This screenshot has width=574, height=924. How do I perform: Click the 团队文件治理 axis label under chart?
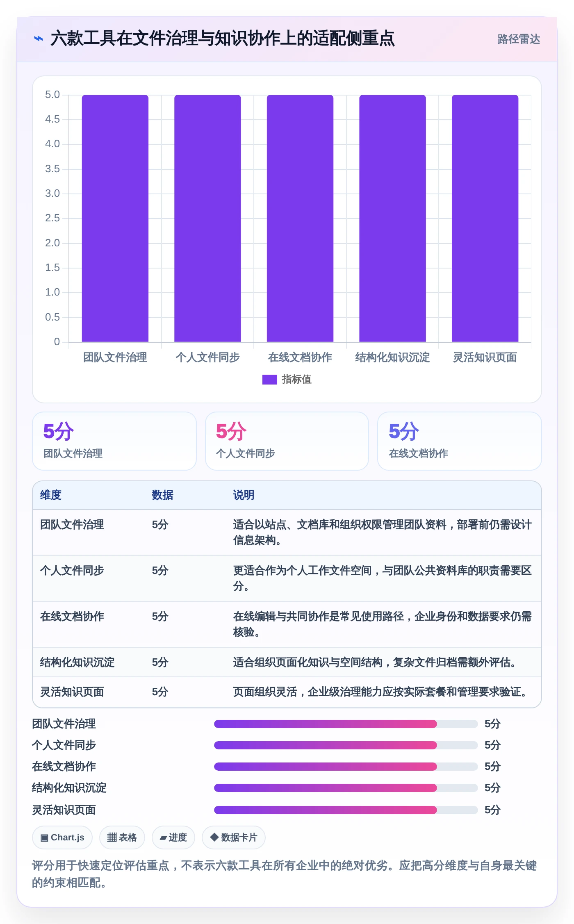(115, 357)
